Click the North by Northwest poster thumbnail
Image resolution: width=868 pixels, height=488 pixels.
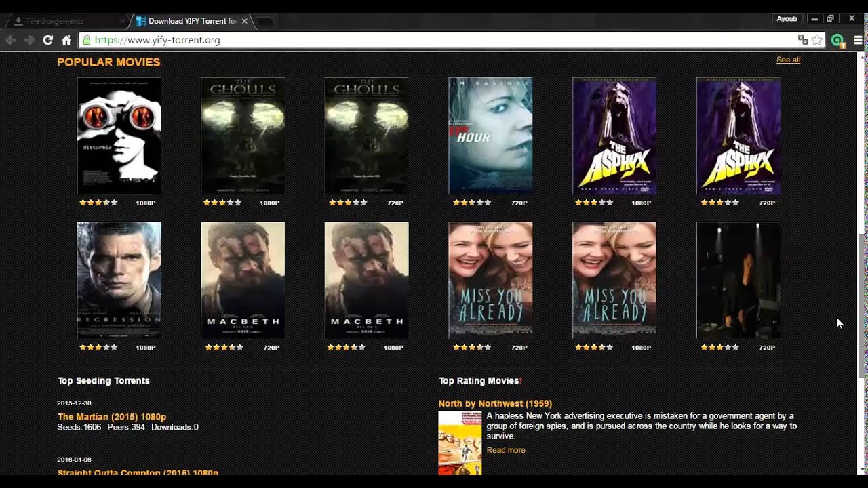tap(460, 443)
